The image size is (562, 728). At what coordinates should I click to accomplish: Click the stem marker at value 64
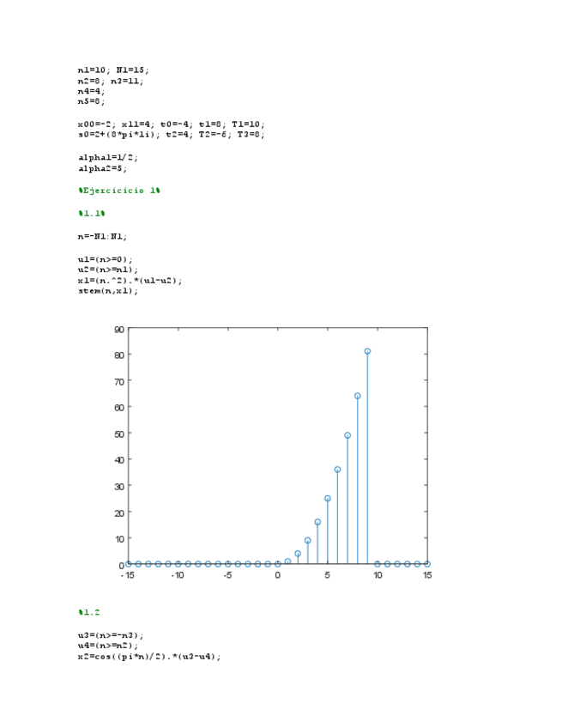(x=357, y=396)
